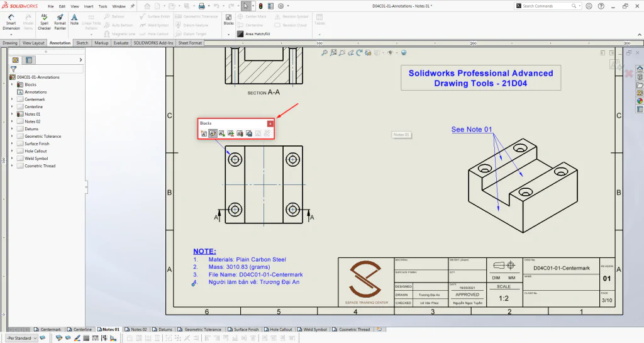This screenshot has height=343, width=644.
Task: Switch to FeatureManager design tree tab
Action: (x=16, y=60)
